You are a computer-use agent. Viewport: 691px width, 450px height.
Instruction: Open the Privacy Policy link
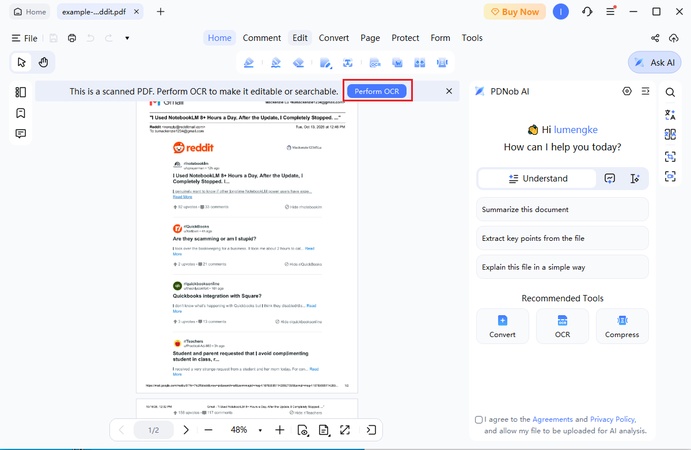[612, 419]
